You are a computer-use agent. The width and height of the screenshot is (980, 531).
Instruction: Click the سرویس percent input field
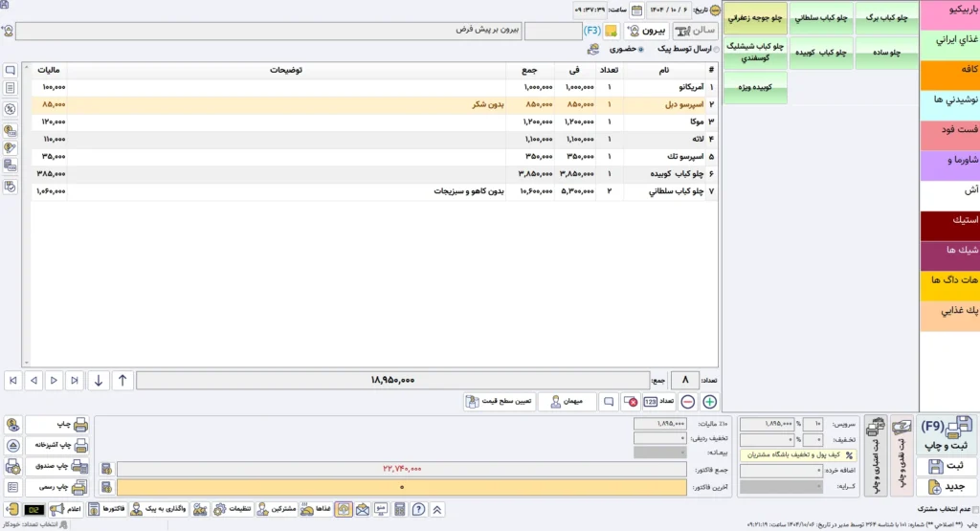click(x=813, y=424)
